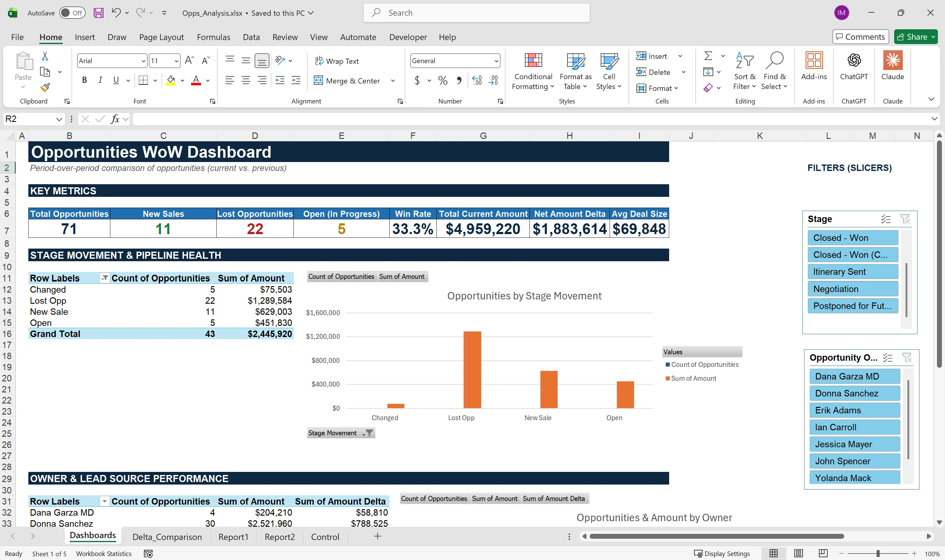The image size is (945, 560).
Task: Click the Comments button
Action: [861, 37]
